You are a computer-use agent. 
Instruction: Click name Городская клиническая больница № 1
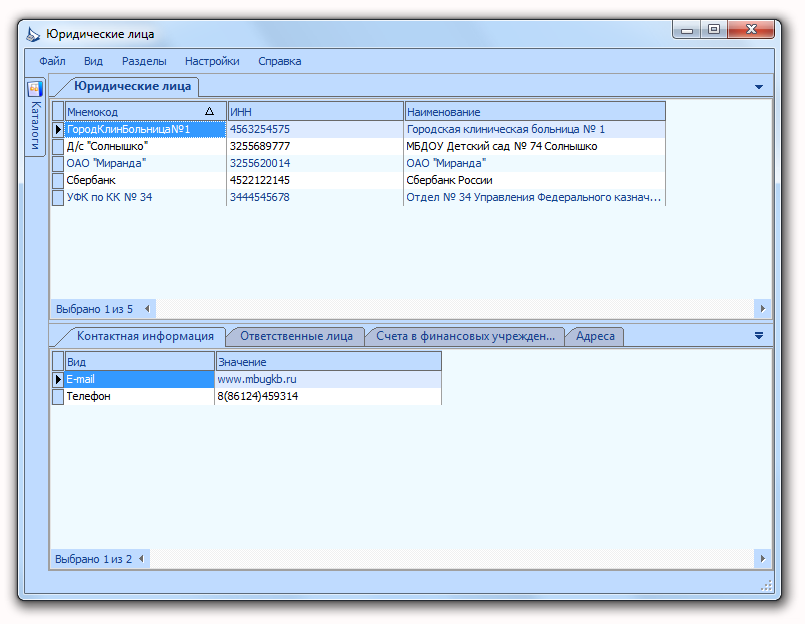(506, 129)
